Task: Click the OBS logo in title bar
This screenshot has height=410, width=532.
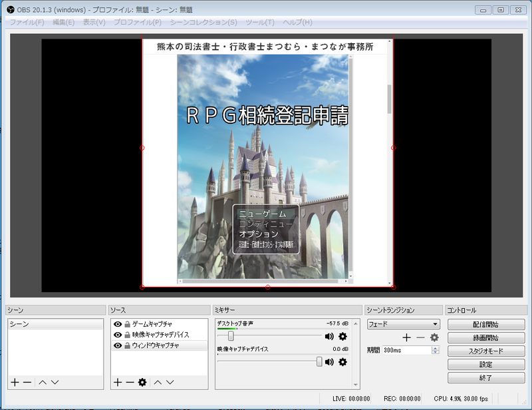Action: (x=11, y=9)
